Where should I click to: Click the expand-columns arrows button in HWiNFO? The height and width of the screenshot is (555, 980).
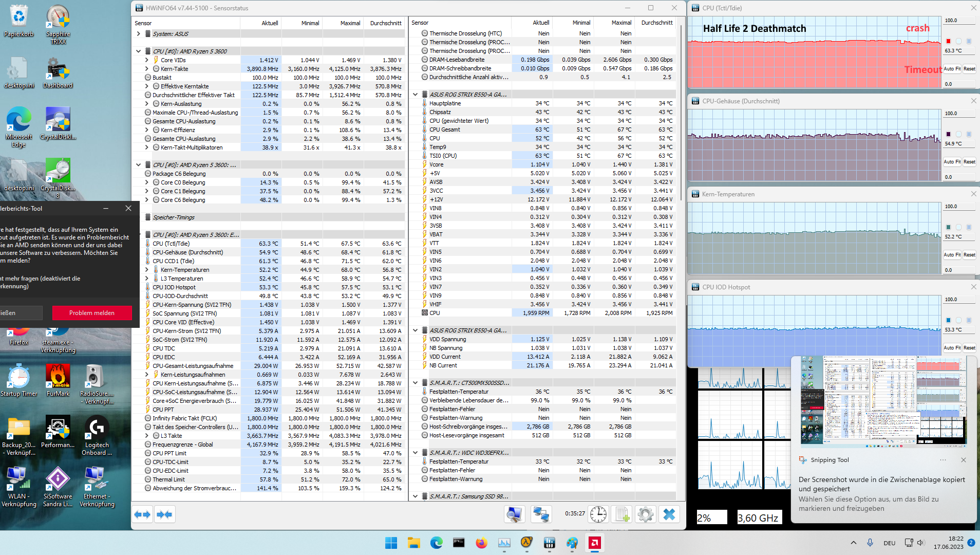(x=142, y=514)
